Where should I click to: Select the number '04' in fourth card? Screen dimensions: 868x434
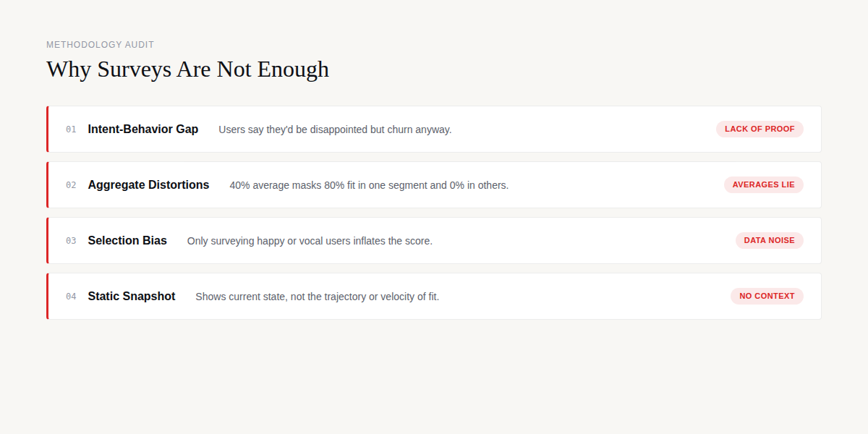pos(71,297)
